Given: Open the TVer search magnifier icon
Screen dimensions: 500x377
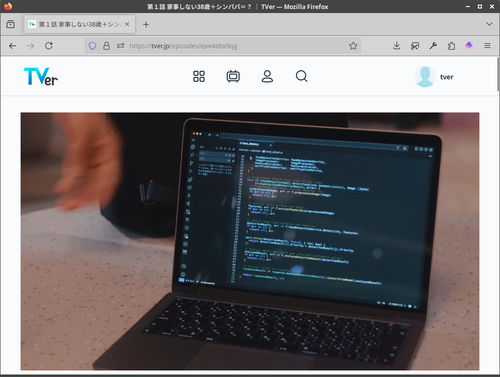Looking at the screenshot, I should (x=301, y=76).
